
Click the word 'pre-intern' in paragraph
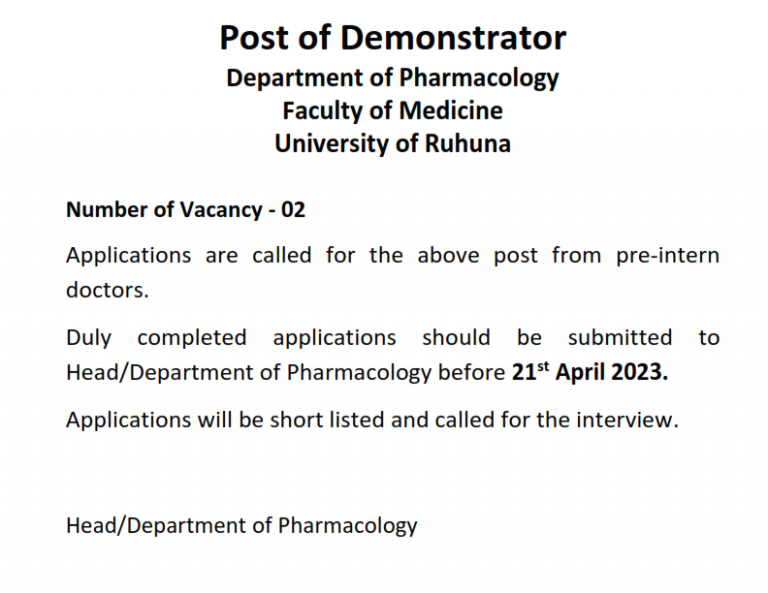tap(667, 256)
